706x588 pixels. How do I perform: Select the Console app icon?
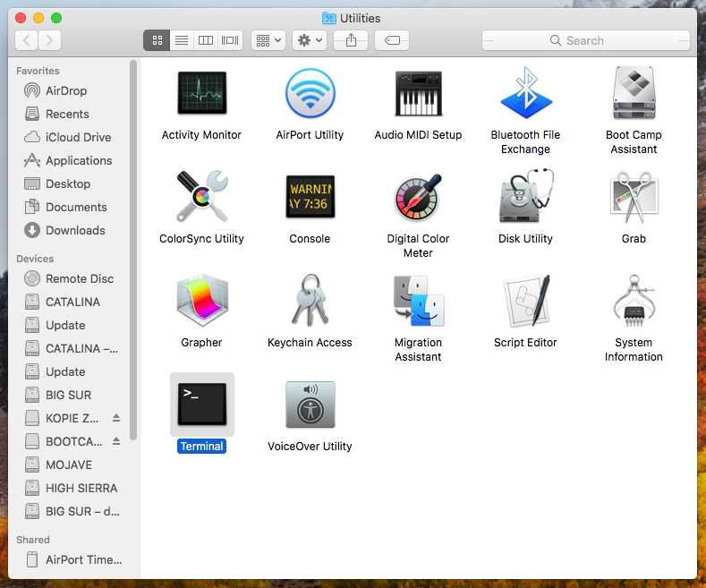(x=310, y=196)
